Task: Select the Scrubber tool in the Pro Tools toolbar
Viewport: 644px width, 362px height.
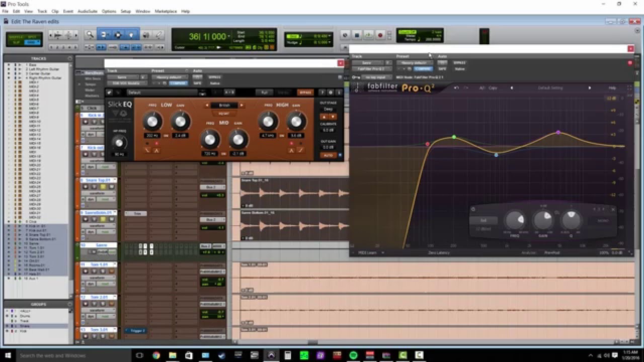Action: point(146,35)
